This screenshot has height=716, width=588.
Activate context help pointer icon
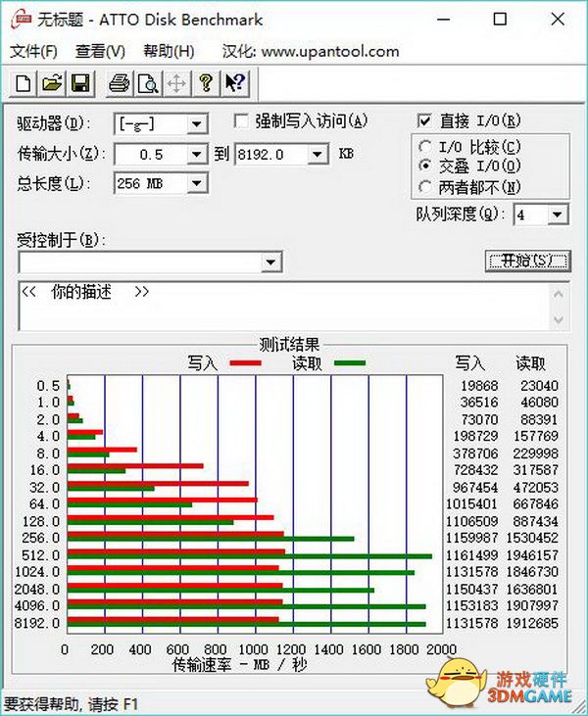point(235,83)
